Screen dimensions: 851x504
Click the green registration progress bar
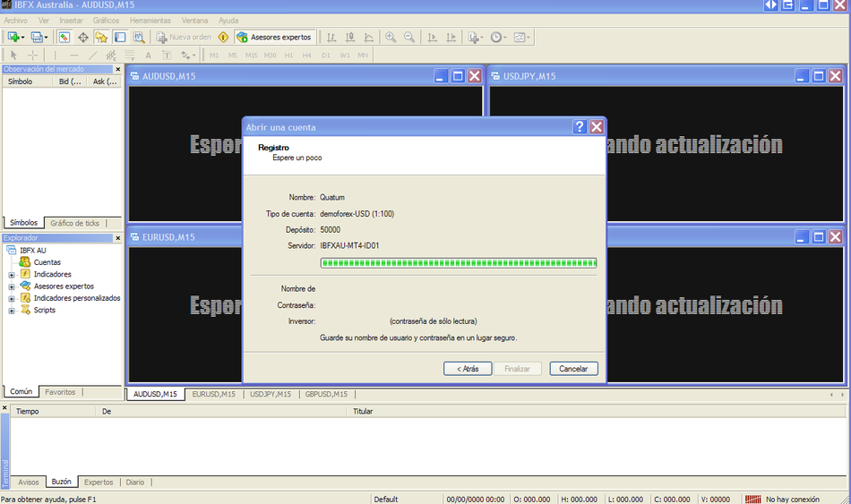[458, 262]
